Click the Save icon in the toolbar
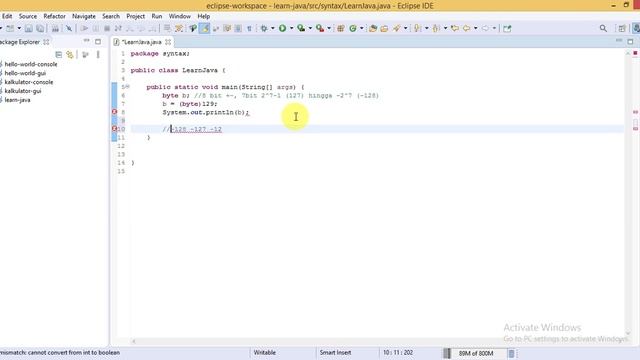 [29, 28]
